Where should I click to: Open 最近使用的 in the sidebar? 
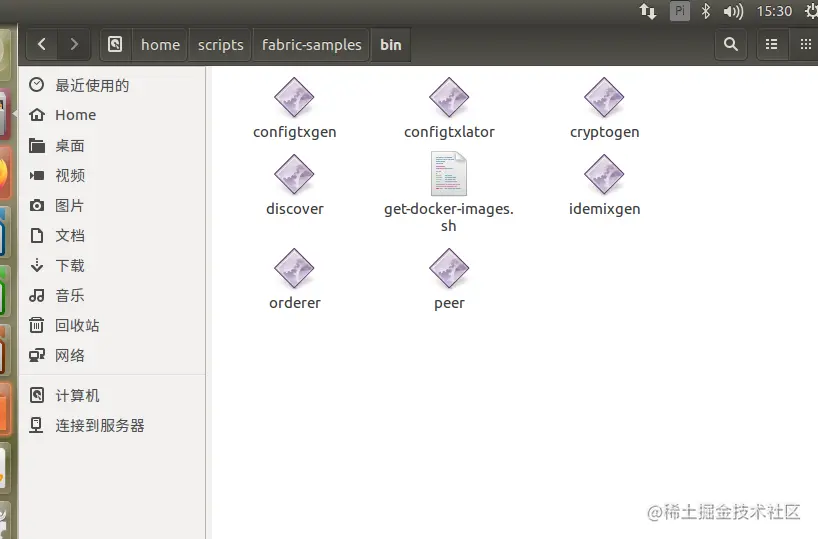tap(113, 85)
